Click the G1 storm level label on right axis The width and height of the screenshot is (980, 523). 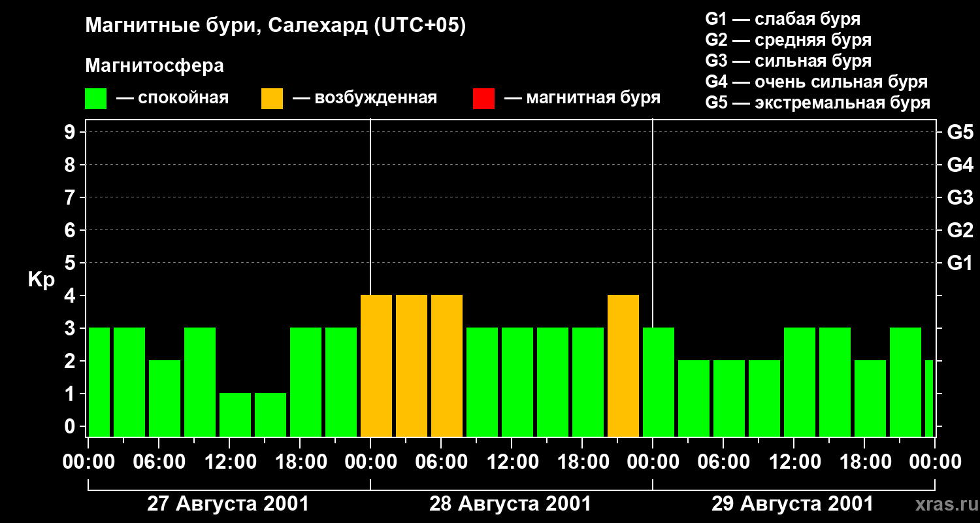(960, 263)
